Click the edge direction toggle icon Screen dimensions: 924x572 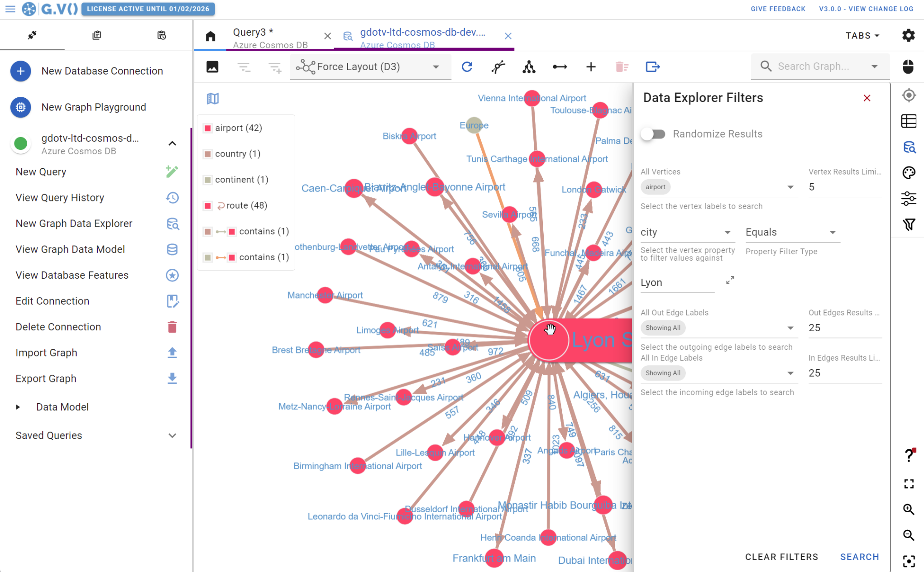pos(560,67)
